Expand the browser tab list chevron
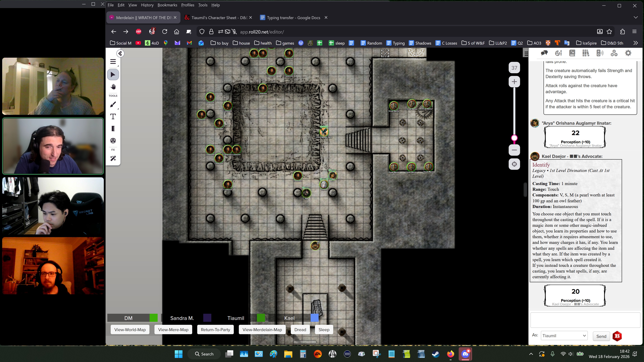This screenshot has width=644, height=362. coord(635,17)
